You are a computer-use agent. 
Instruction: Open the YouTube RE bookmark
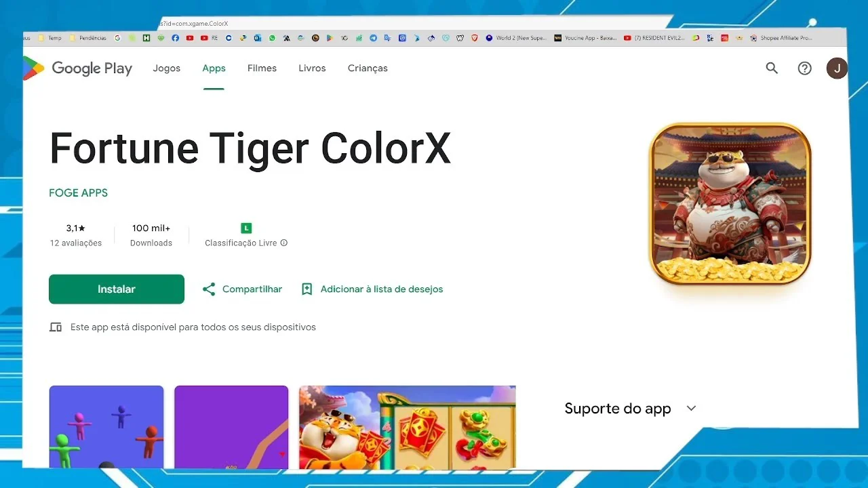(x=209, y=38)
